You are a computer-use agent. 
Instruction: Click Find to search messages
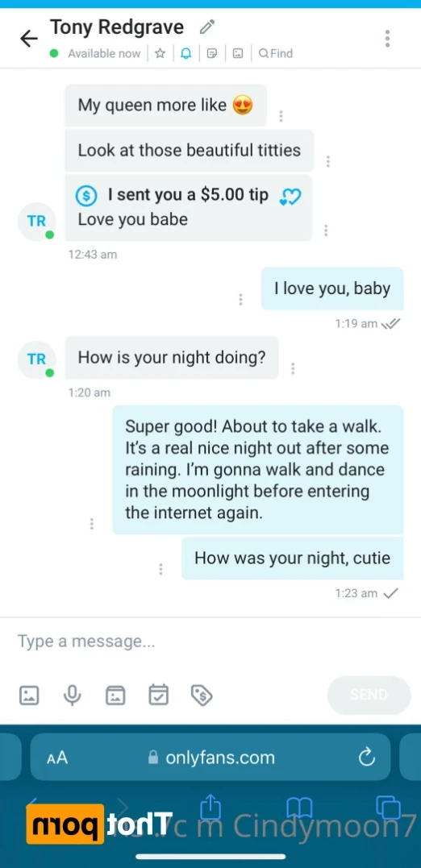[276, 54]
